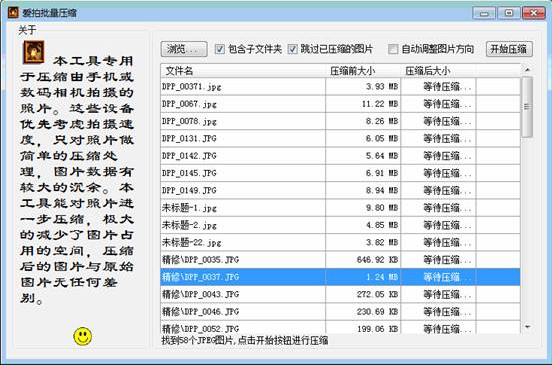
Task: Click the 压缩前大小 column header
Action: (x=363, y=71)
